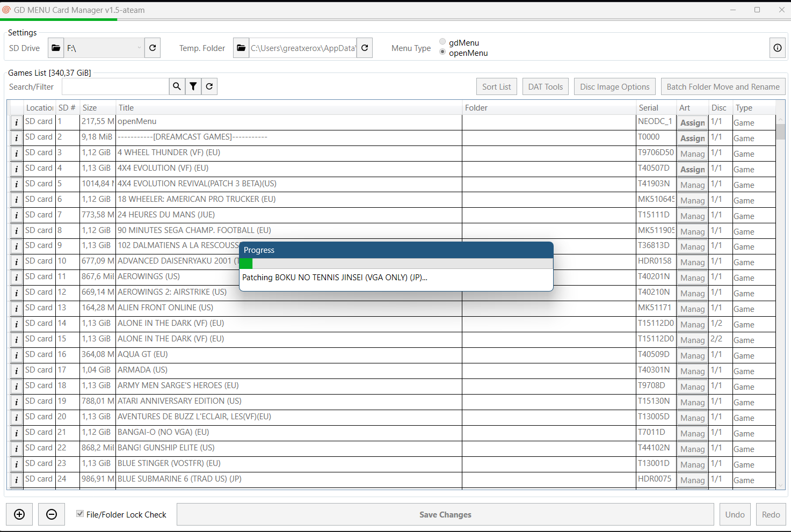This screenshot has height=532, width=791.
Task: Clear the search filter with the refresh icon
Action: tap(209, 86)
